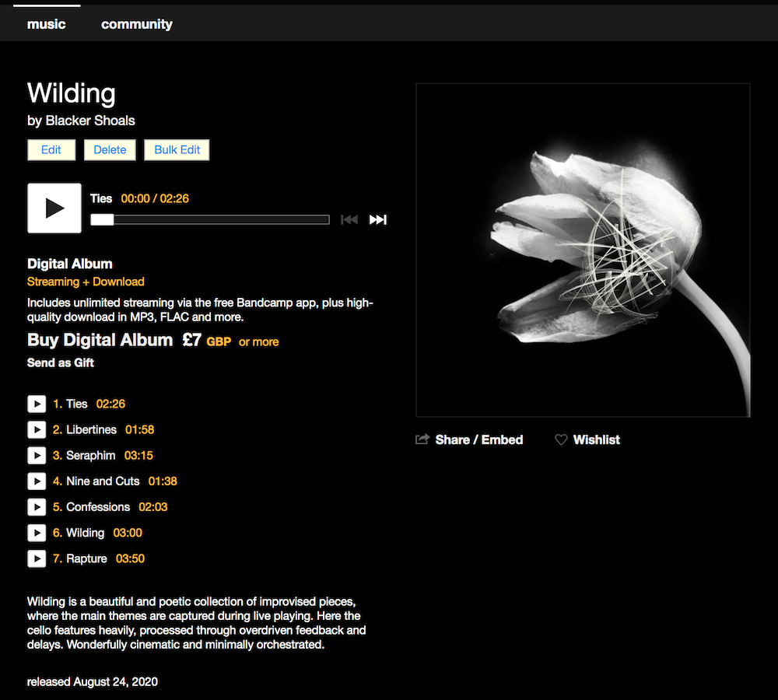Send the album as a gift
Image resolution: width=778 pixels, height=700 pixels.
click(x=61, y=362)
